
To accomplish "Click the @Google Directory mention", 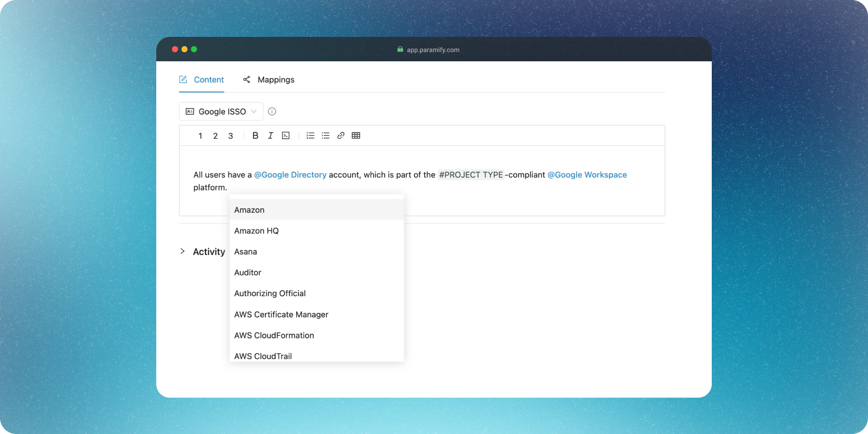I will point(290,175).
